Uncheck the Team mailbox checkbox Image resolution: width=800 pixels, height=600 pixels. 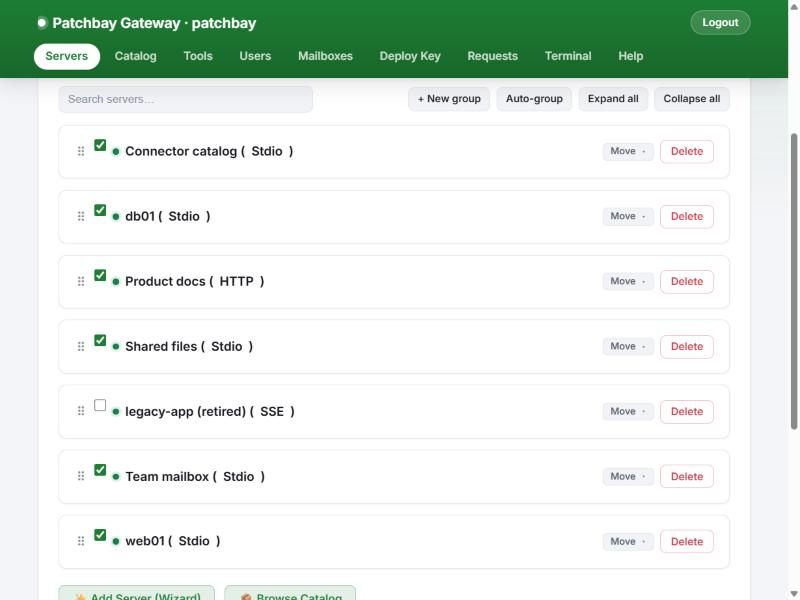pos(100,470)
